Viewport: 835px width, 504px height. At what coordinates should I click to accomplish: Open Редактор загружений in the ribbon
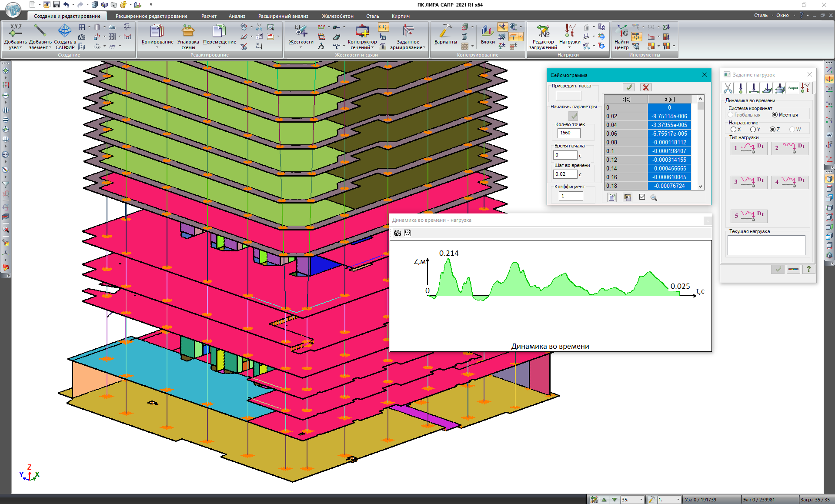pyautogui.click(x=543, y=31)
